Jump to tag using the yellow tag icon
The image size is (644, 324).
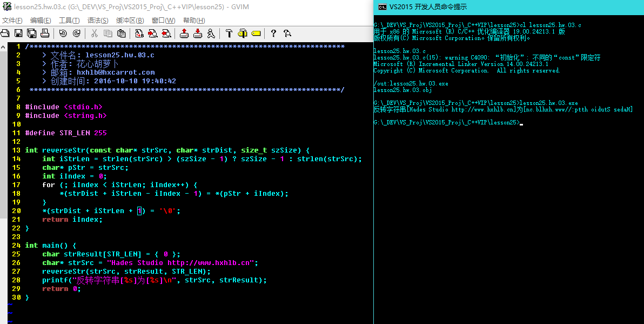[256, 34]
